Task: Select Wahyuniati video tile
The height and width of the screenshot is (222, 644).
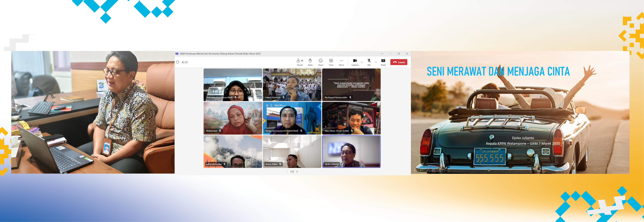Action: point(233,118)
